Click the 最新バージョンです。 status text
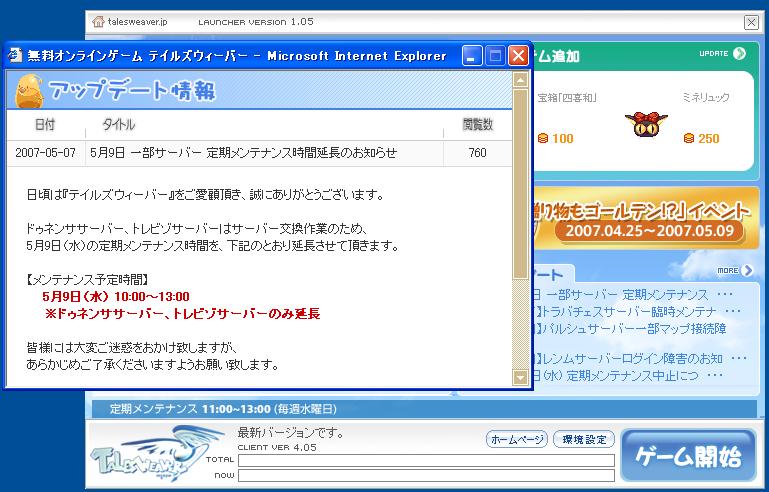 pos(291,433)
